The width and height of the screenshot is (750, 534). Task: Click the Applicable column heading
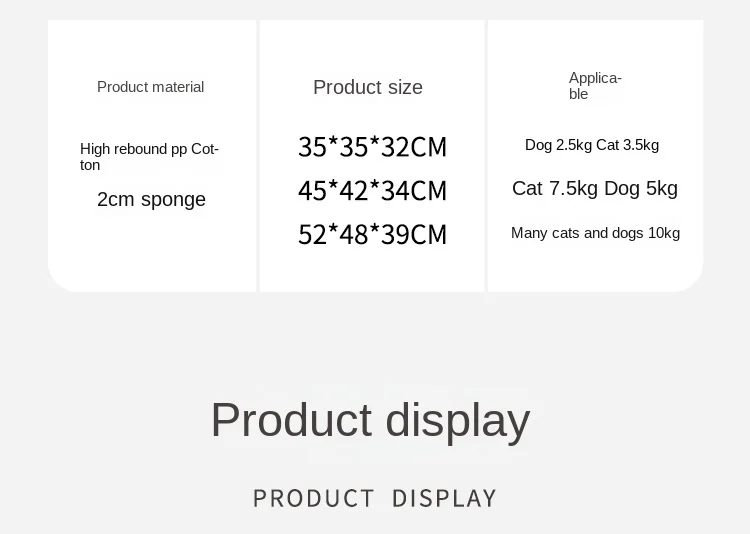pos(595,86)
